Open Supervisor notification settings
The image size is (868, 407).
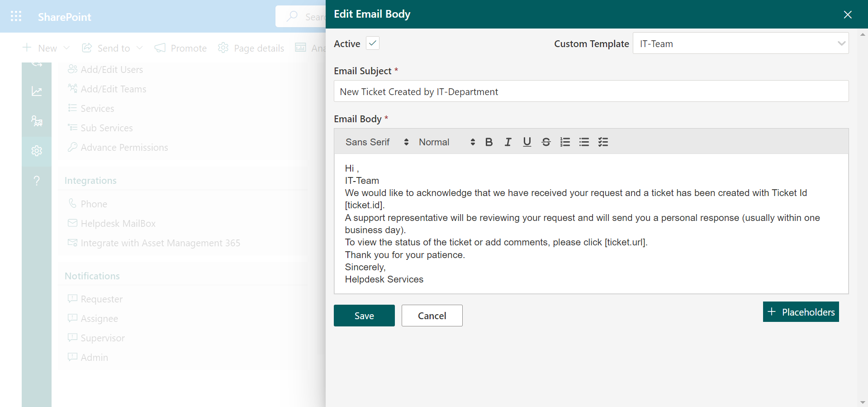[x=96, y=338]
